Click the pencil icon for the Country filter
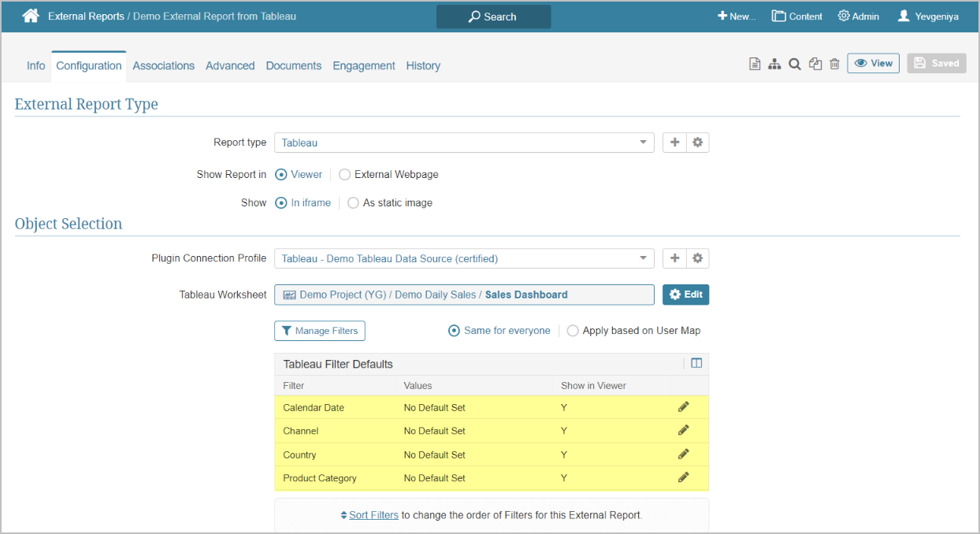This screenshot has height=534, width=980. 683,454
